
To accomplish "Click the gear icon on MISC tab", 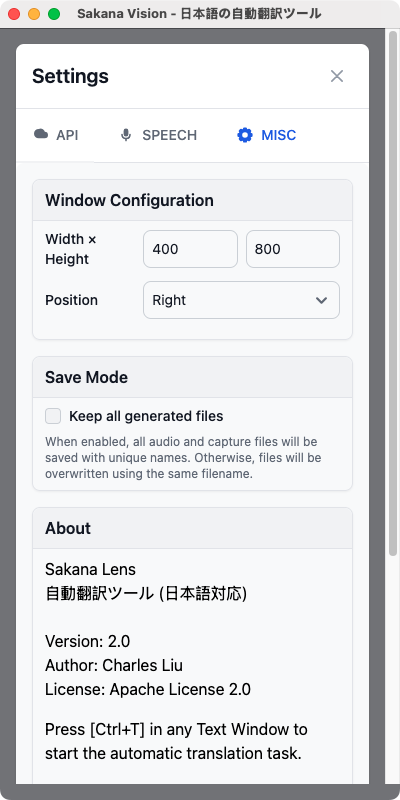I will (x=245, y=135).
